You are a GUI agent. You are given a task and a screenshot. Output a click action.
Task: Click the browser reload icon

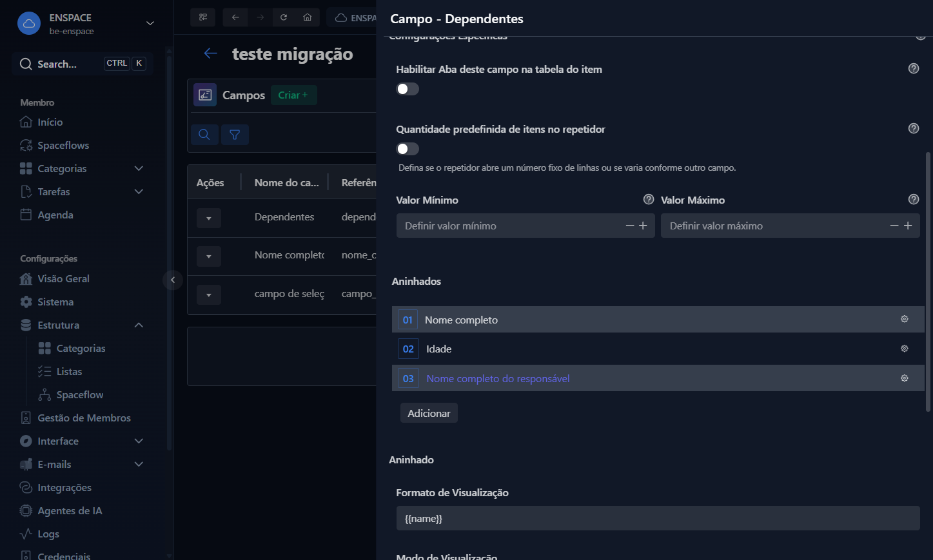(284, 17)
